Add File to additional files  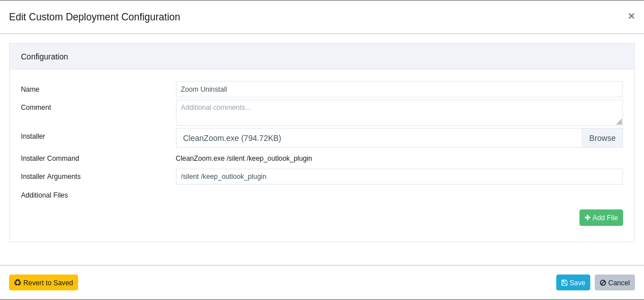click(x=601, y=217)
